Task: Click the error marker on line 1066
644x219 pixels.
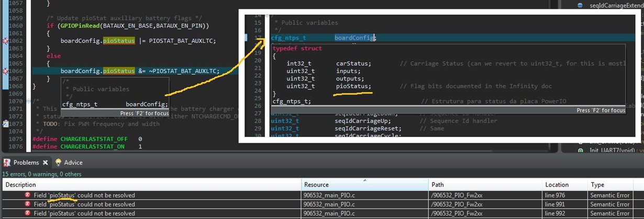Action: [4, 71]
